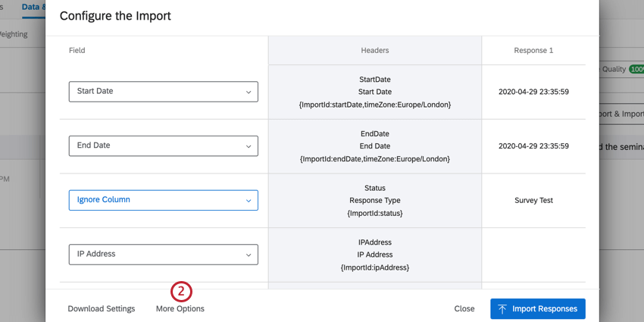The height and width of the screenshot is (322, 644).
Task: Expand the Start Date field dropdown
Action: point(163,92)
